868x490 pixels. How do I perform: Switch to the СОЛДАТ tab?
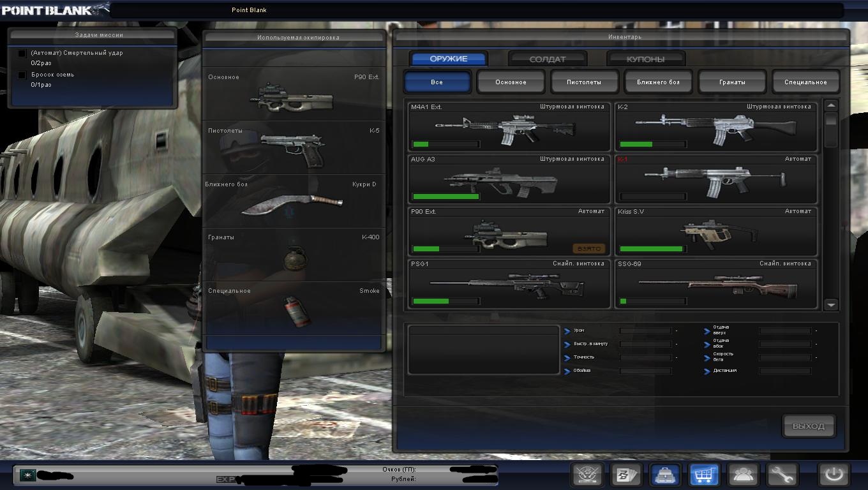[547, 59]
